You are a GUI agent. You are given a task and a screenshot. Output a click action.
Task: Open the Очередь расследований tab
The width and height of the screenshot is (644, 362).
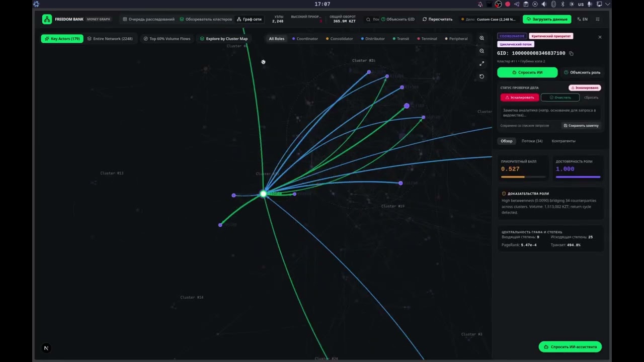point(148,19)
